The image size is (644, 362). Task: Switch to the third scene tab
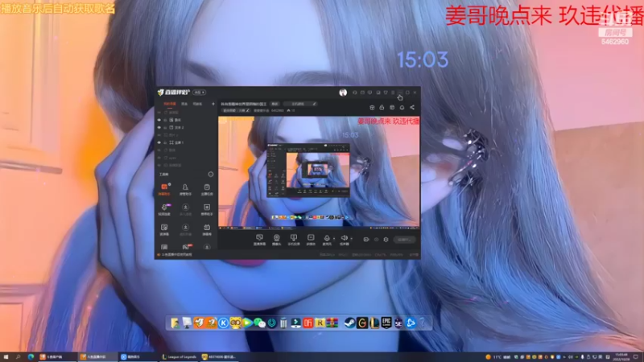(197, 104)
